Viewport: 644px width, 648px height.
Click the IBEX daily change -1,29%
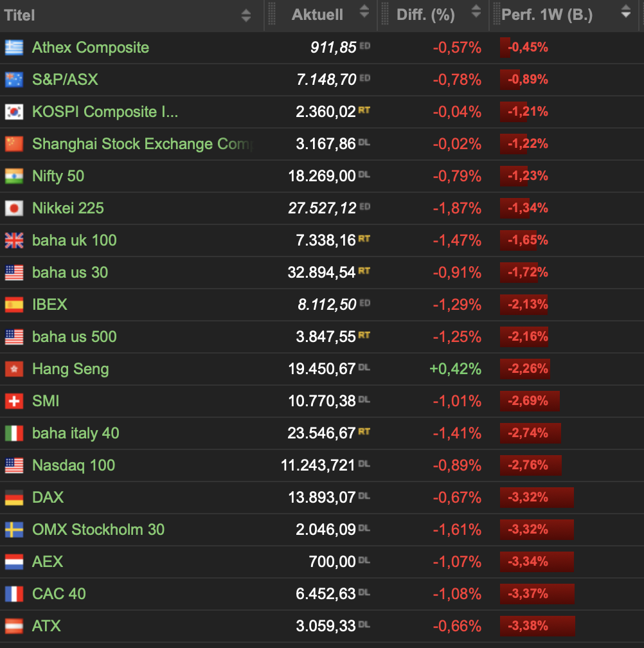(x=457, y=305)
